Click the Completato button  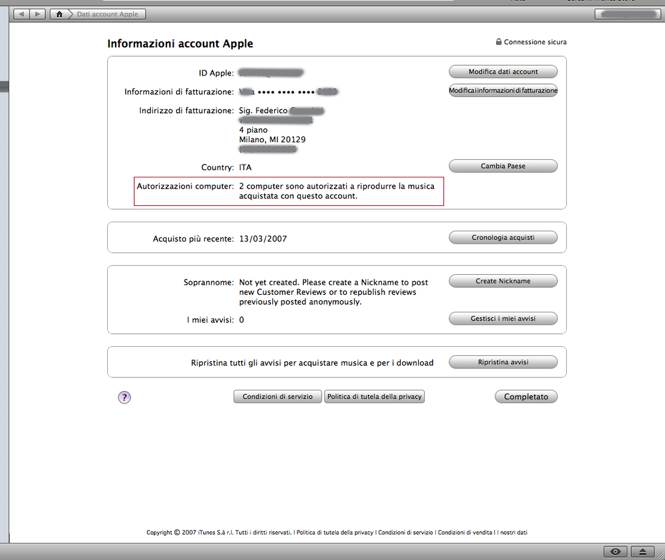[x=526, y=397]
